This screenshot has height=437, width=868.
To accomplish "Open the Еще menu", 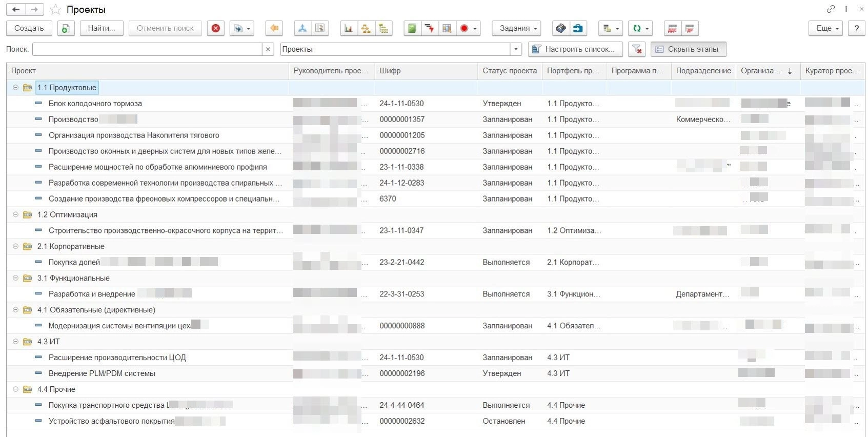I will click(x=826, y=29).
